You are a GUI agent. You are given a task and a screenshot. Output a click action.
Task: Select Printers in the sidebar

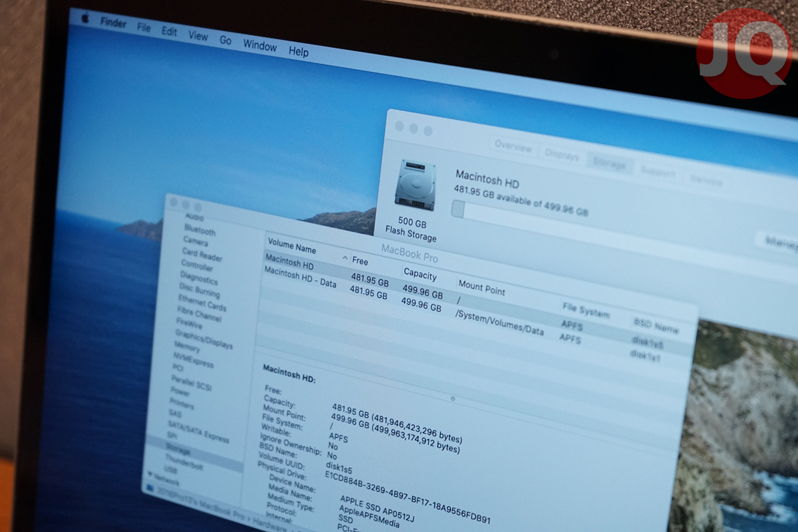(x=182, y=405)
